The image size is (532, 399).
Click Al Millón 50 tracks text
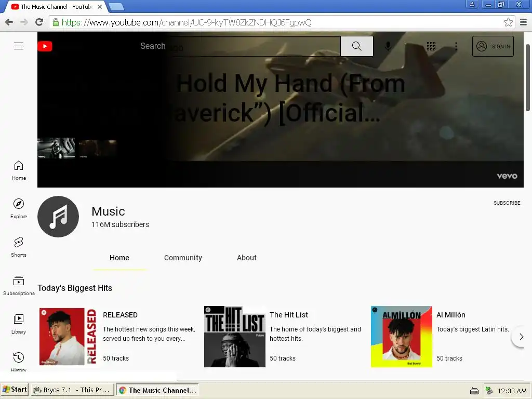(x=449, y=358)
